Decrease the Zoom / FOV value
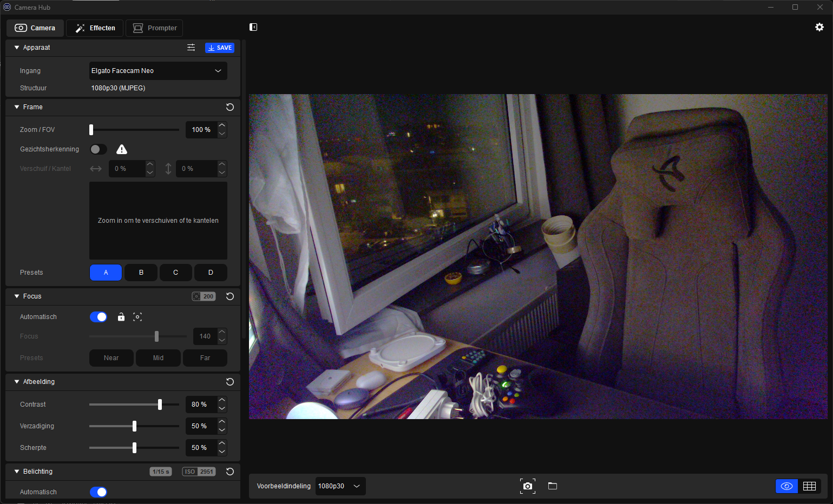 pyautogui.click(x=222, y=134)
